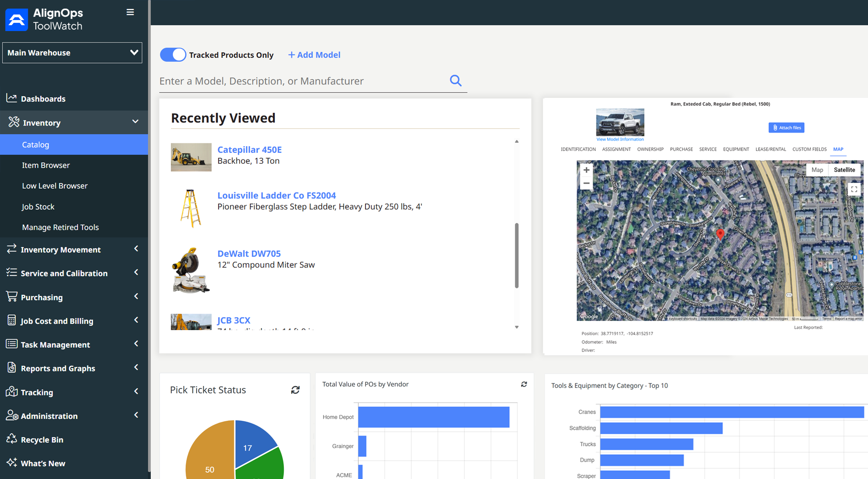868x479 pixels.
Task: Switch to the IDENTIFICATION tab
Action: 578,149
